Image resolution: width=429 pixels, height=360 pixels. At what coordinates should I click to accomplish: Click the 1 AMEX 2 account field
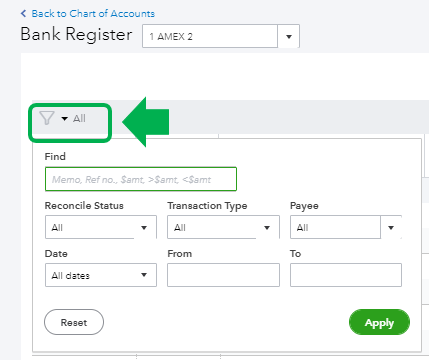pyautogui.click(x=210, y=36)
